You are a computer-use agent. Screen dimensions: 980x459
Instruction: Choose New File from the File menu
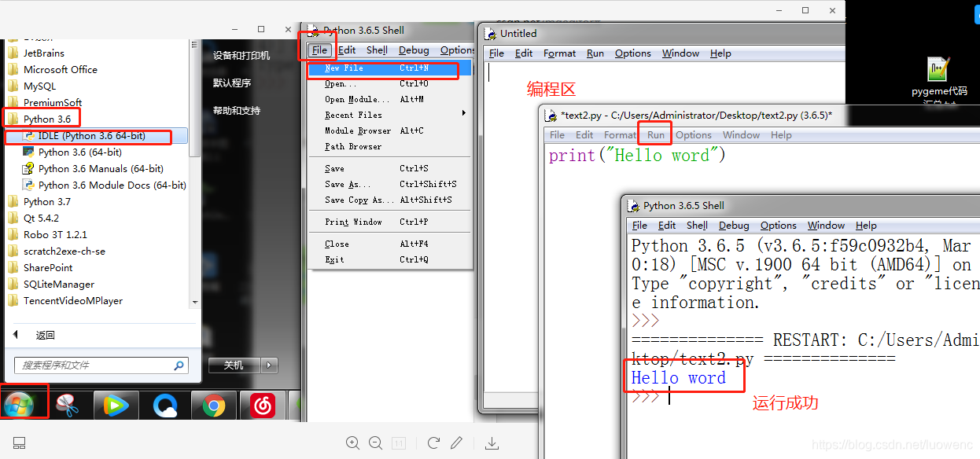(x=390, y=68)
